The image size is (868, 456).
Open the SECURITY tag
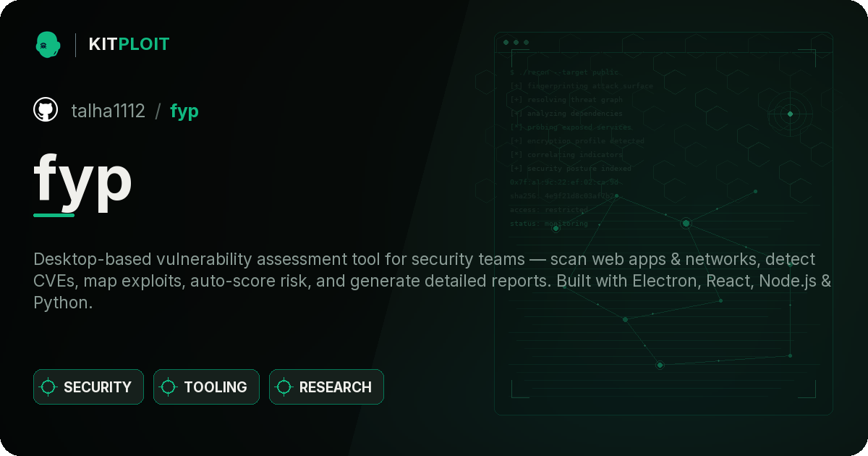(x=88, y=387)
